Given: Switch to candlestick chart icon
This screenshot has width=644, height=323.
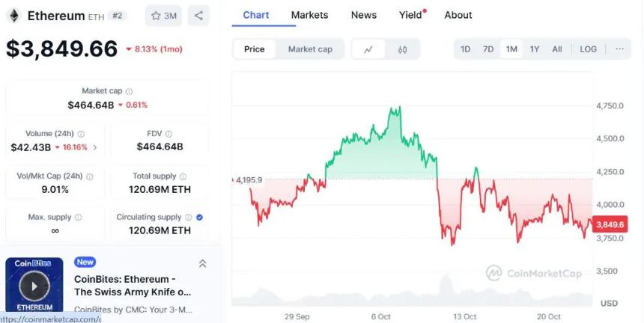Looking at the screenshot, I should (402, 49).
